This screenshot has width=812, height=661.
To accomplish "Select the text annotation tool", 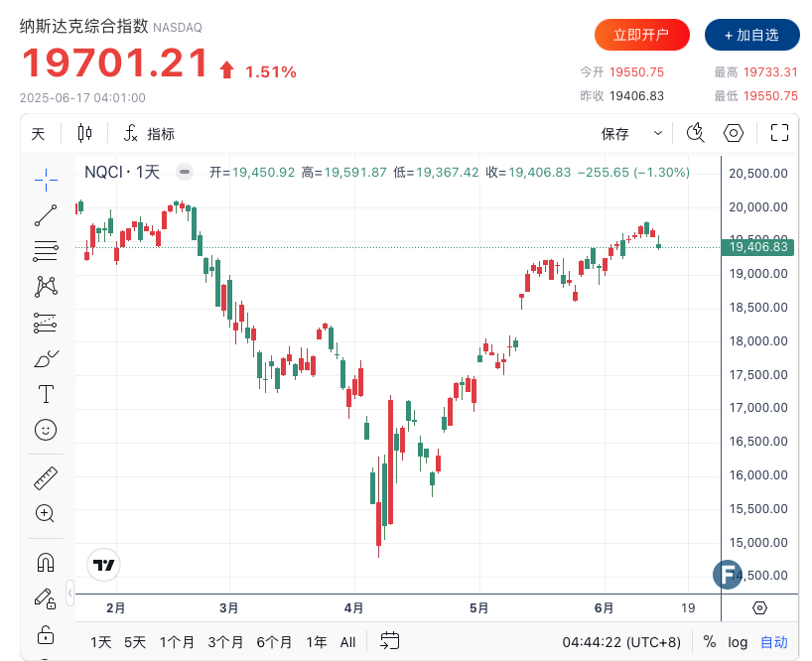I will 46,394.
